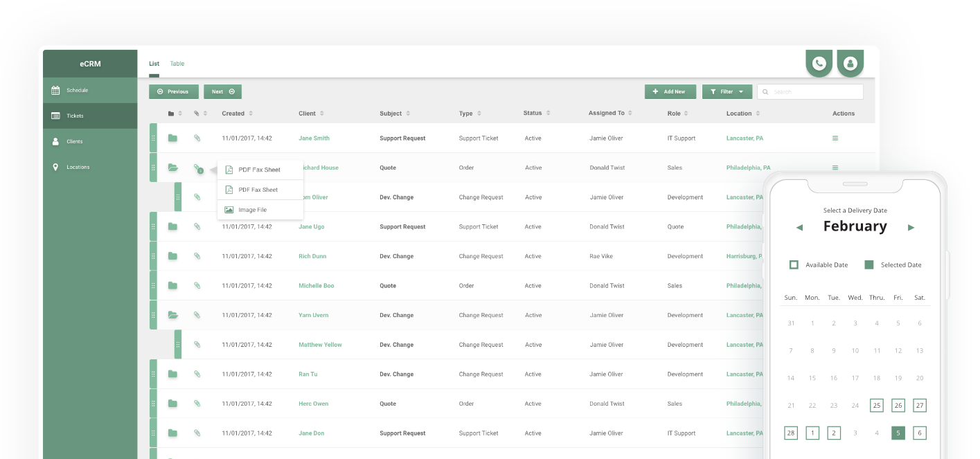980x459 pixels.
Task: Sort by the Location column
Action: tap(743, 114)
